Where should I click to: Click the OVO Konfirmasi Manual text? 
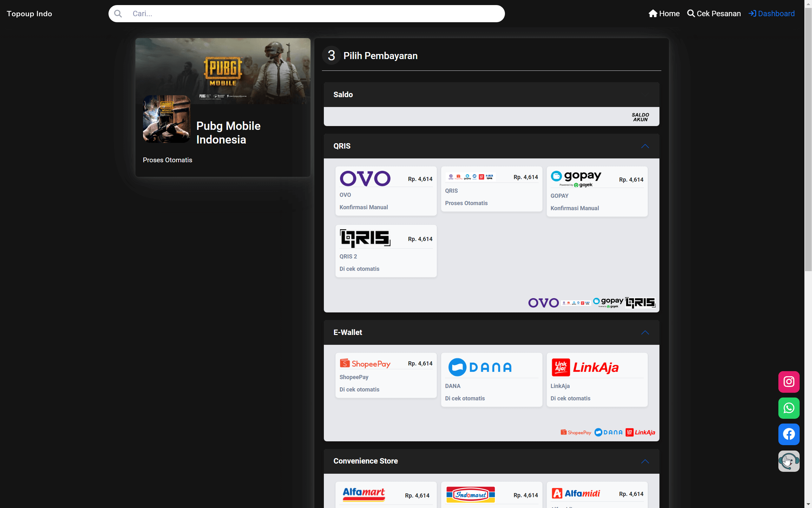pos(363,207)
